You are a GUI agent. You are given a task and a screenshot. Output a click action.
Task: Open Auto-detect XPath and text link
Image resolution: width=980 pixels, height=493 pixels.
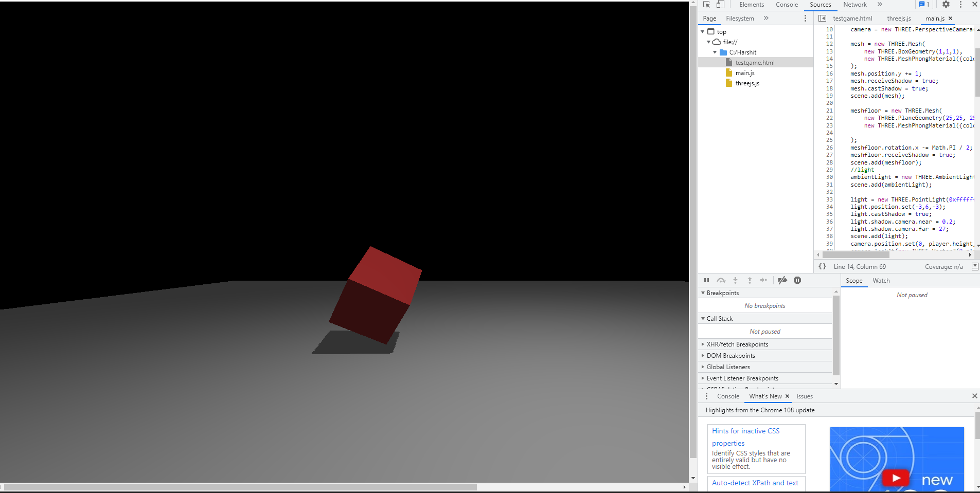point(755,483)
